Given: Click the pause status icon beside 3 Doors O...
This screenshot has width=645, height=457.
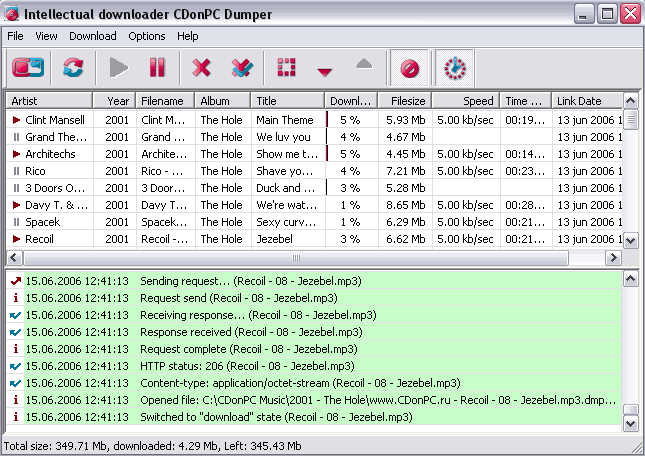Looking at the screenshot, I should pos(16,188).
